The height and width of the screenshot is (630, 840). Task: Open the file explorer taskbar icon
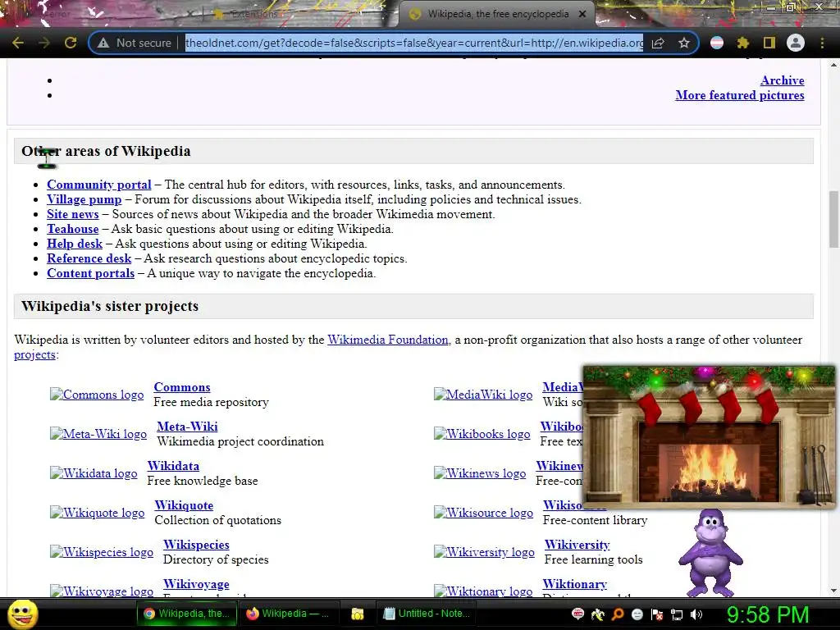coord(358,614)
